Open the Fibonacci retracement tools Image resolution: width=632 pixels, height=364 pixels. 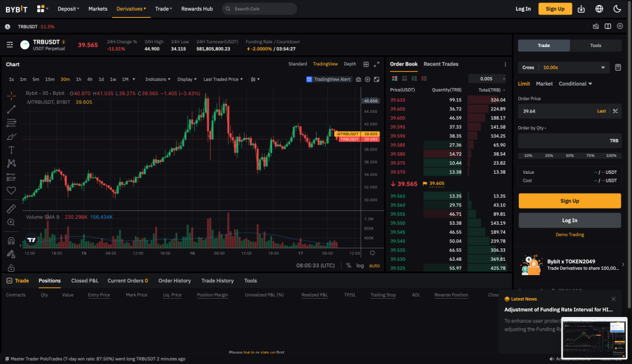click(11, 123)
